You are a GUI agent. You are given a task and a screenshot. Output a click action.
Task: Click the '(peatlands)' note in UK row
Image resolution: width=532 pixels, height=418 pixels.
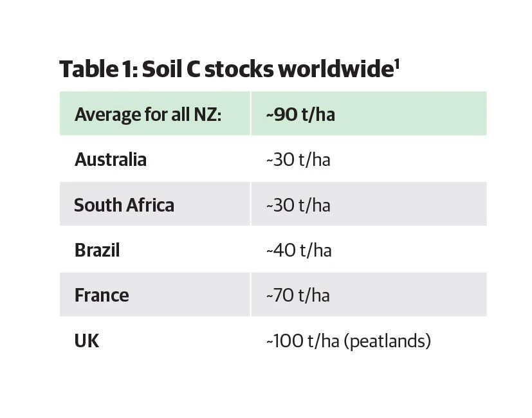pyautogui.click(x=387, y=340)
